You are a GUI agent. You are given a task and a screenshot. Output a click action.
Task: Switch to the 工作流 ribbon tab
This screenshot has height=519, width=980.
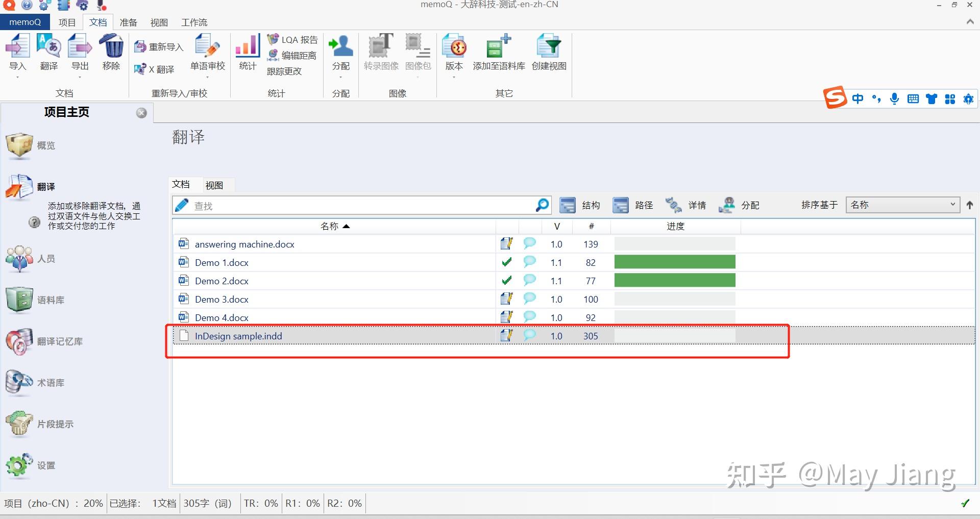click(194, 22)
